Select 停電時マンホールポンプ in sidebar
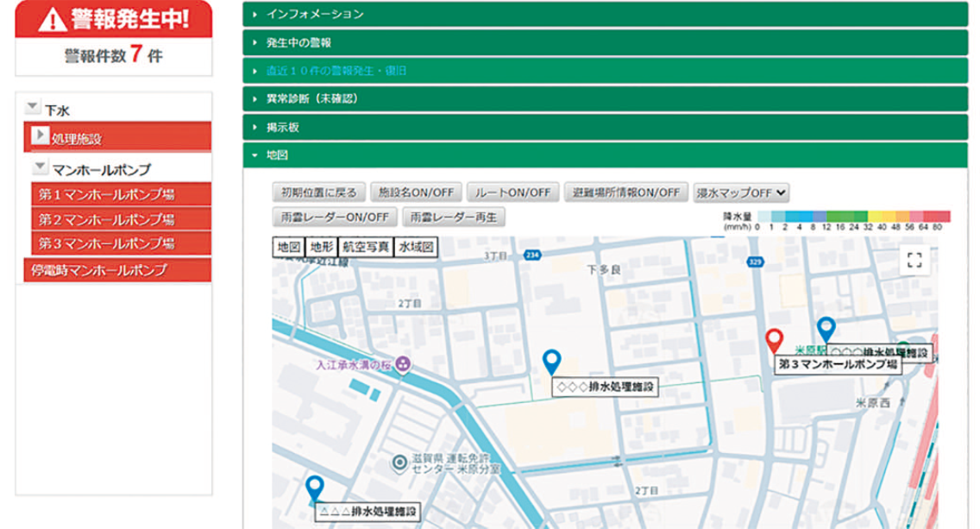The height and width of the screenshot is (529, 980). pyautogui.click(x=99, y=271)
